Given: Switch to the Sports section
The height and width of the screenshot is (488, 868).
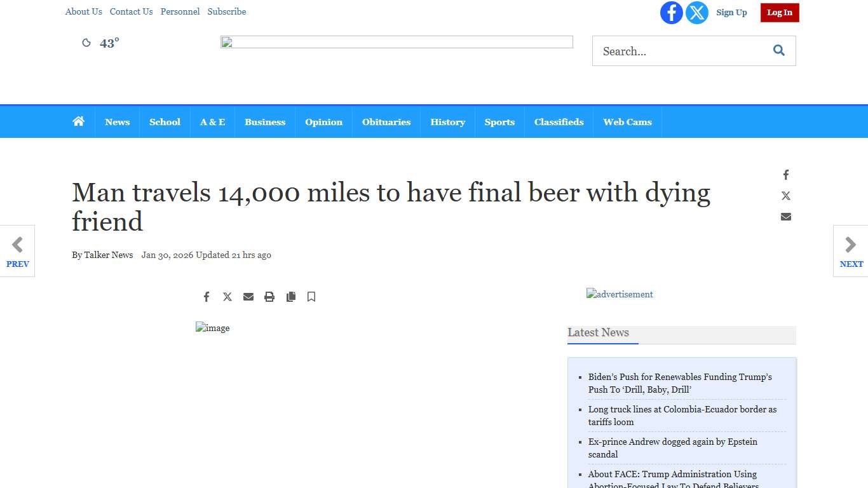Looking at the screenshot, I should 499,122.
